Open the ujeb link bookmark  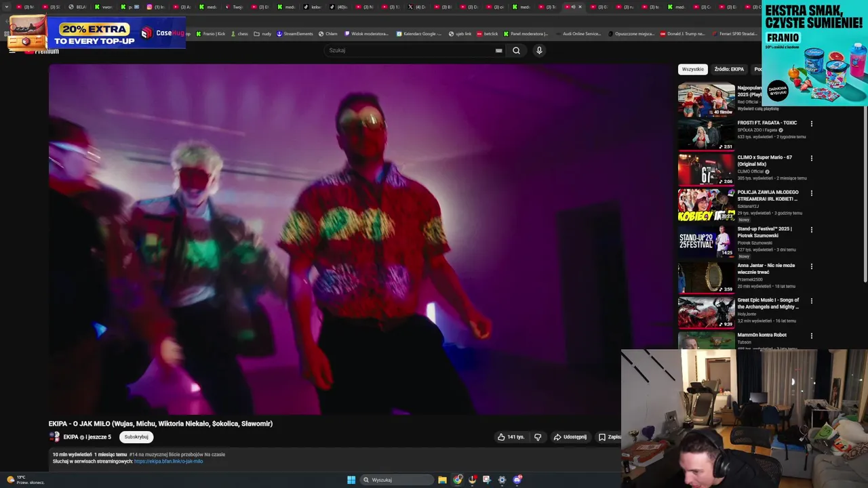click(460, 33)
